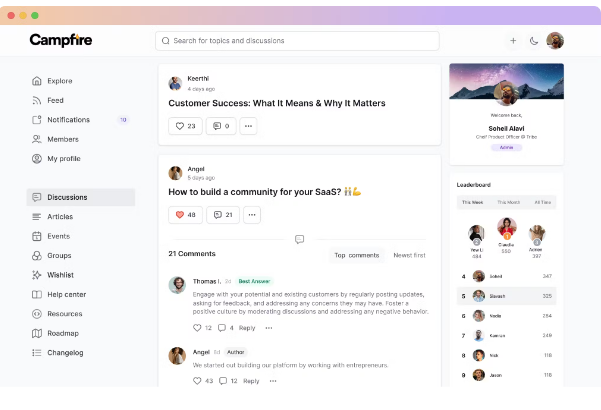Click the search magnifier icon
The height and width of the screenshot is (410, 601).
[166, 41]
